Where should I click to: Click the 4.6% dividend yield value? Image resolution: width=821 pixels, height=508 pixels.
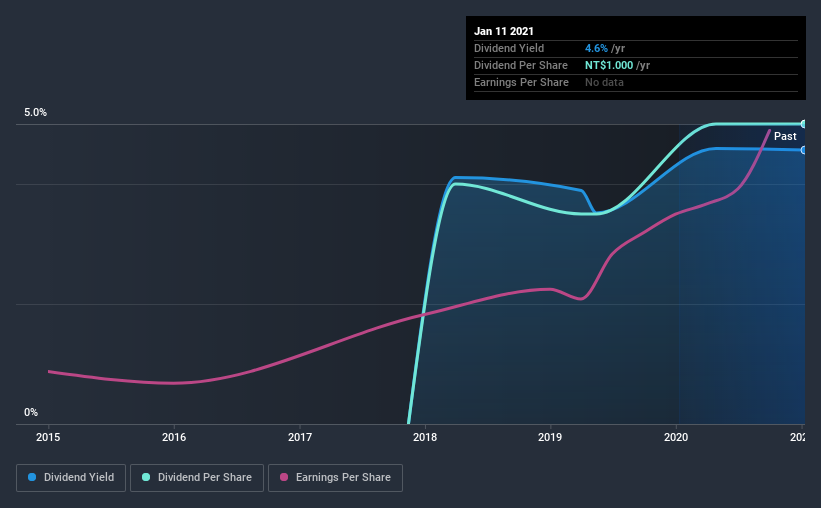pos(596,48)
